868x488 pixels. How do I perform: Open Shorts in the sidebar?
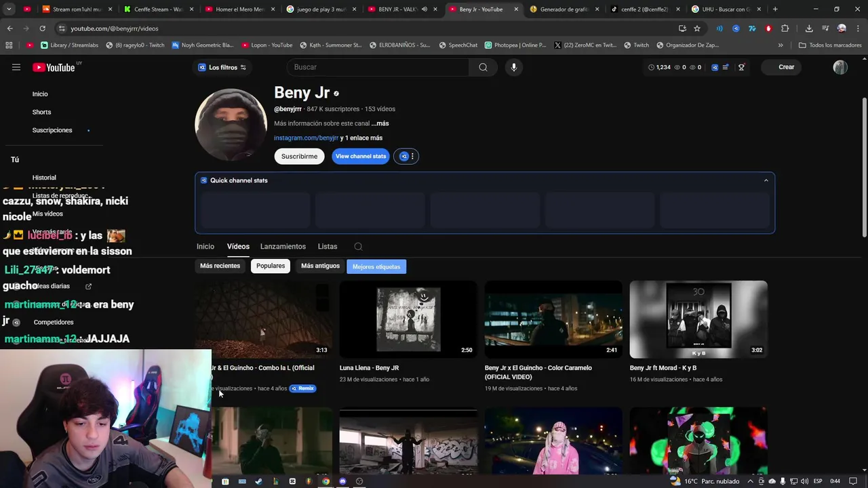[x=41, y=112]
